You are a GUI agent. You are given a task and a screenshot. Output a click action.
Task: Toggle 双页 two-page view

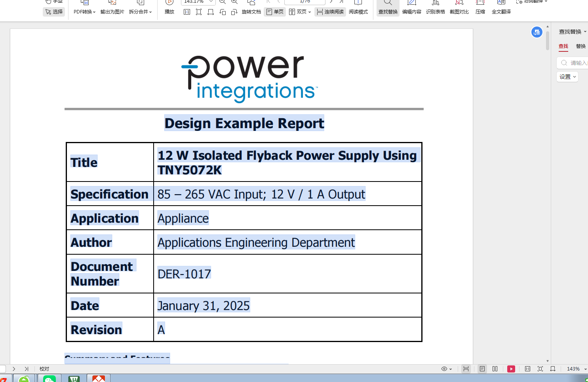click(x=298, y=12)
